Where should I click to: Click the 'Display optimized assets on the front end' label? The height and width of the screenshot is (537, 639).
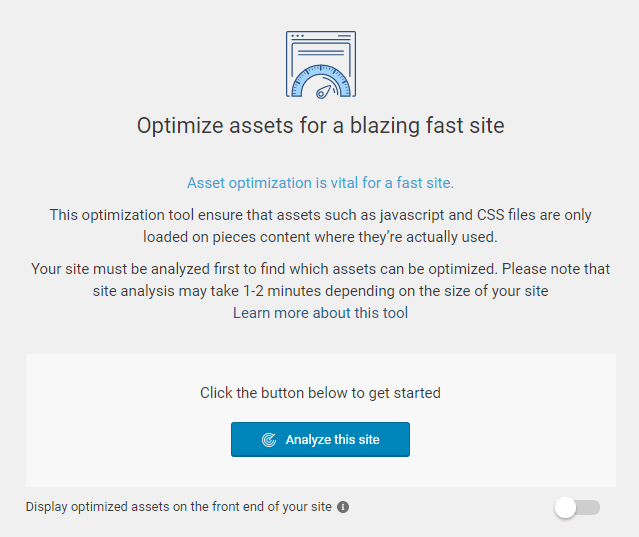(x=178, y=507)
